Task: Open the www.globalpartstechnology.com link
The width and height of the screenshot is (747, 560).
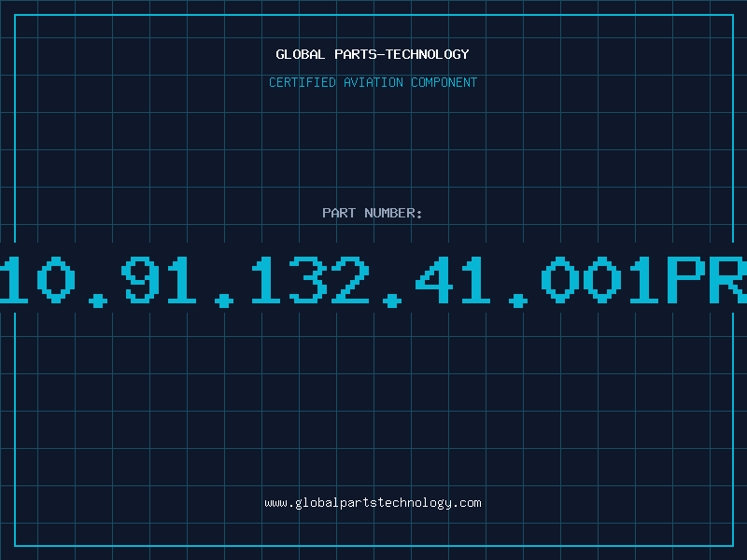Action: click(373, 503)
